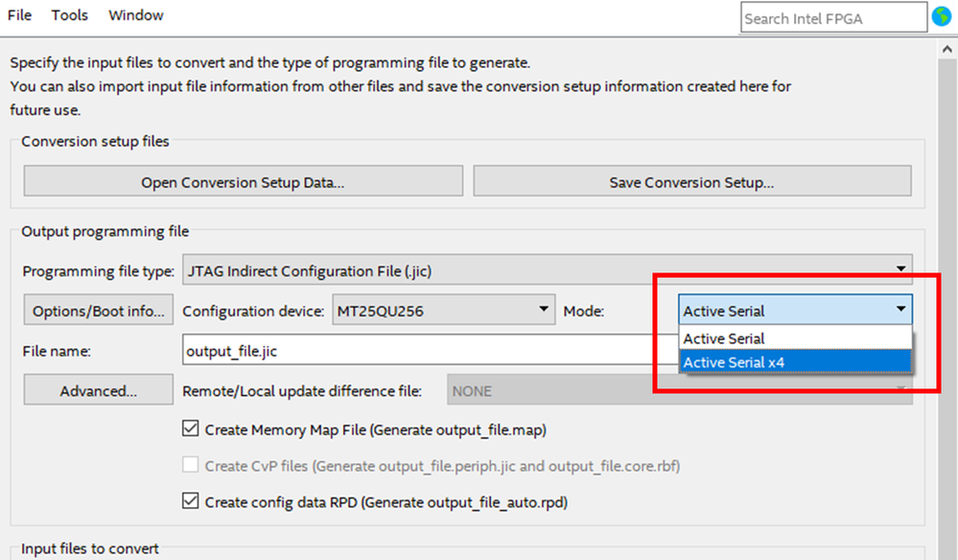958x560 pixels.
Task: Click the Create CvP files checkbox
Action: pos(190,466)
